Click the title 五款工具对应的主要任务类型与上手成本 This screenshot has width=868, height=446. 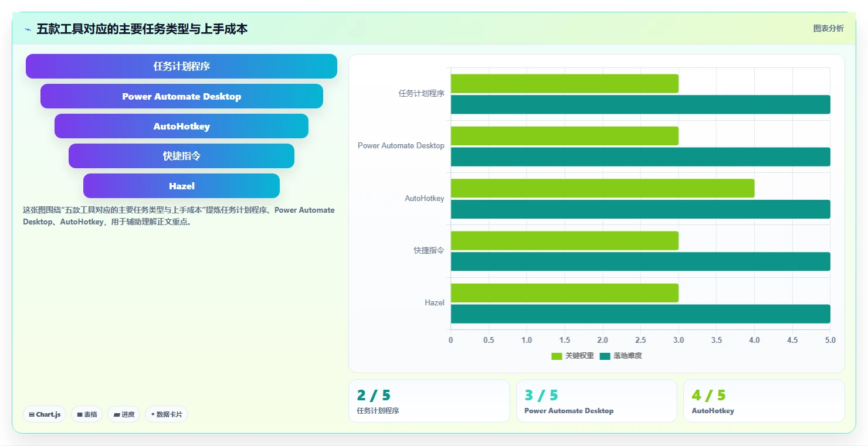tap(142, 29)
